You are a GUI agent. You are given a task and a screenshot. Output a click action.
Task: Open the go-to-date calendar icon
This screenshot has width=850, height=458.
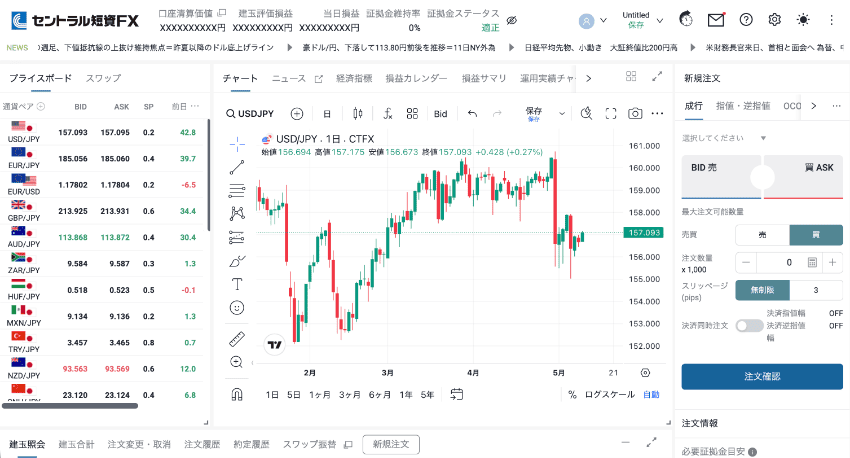click(457, 395)
